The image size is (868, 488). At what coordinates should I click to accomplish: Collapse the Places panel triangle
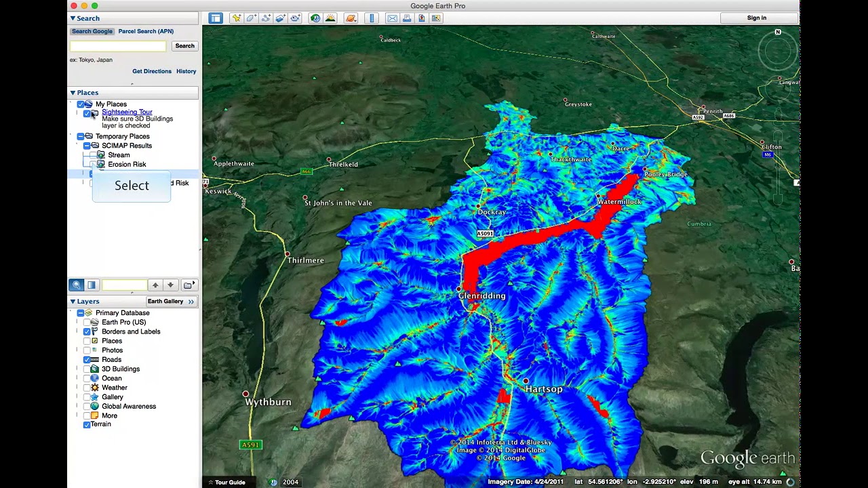pos(73,93)
